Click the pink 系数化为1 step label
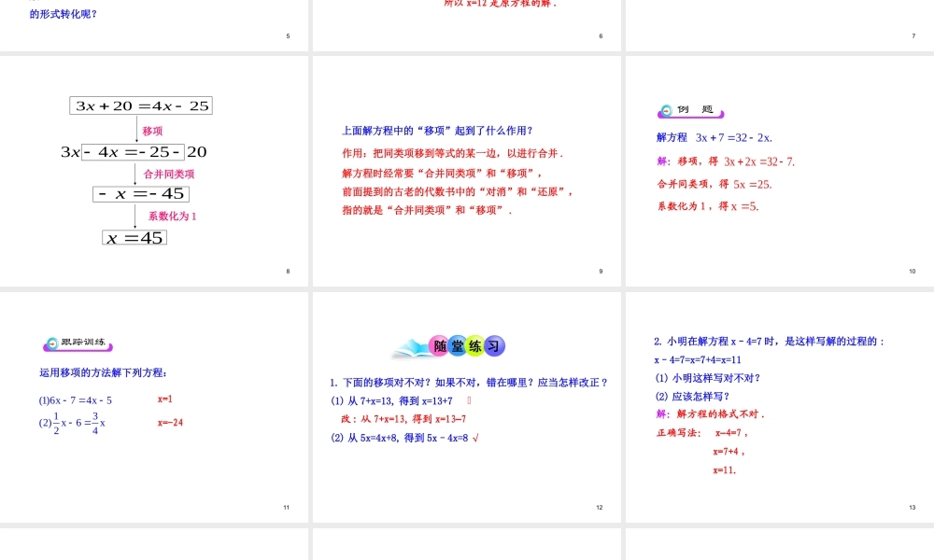Screen dimensions: 934x560 click(173, 217)
